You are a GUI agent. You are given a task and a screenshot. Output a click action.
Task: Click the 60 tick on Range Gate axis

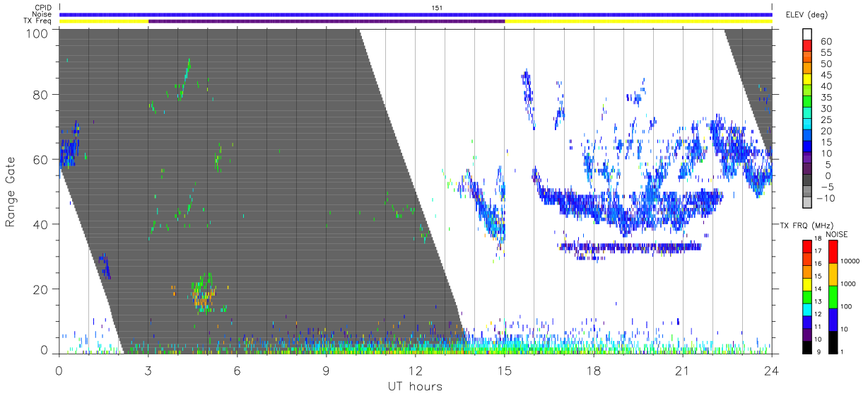click(40, 160)
